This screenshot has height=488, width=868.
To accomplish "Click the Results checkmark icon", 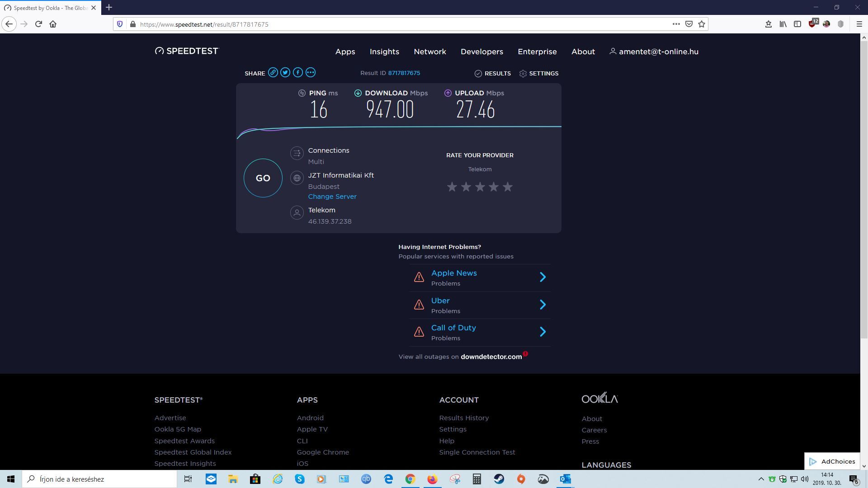I will point(478,74).
